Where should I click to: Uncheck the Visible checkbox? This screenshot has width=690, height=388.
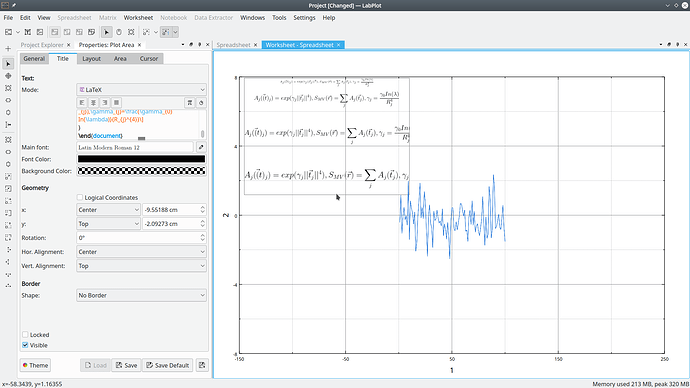point(25,345)
